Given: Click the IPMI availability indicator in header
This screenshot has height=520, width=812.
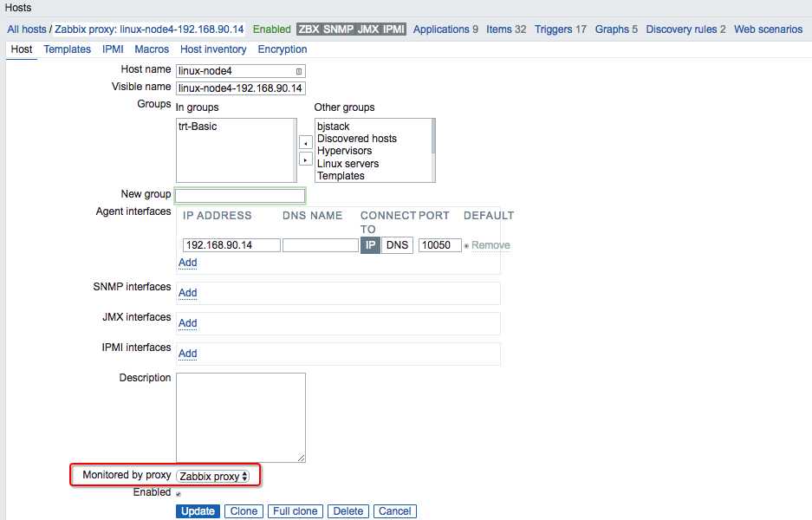Looking at the screenshot, I should (x=393, y=29).
